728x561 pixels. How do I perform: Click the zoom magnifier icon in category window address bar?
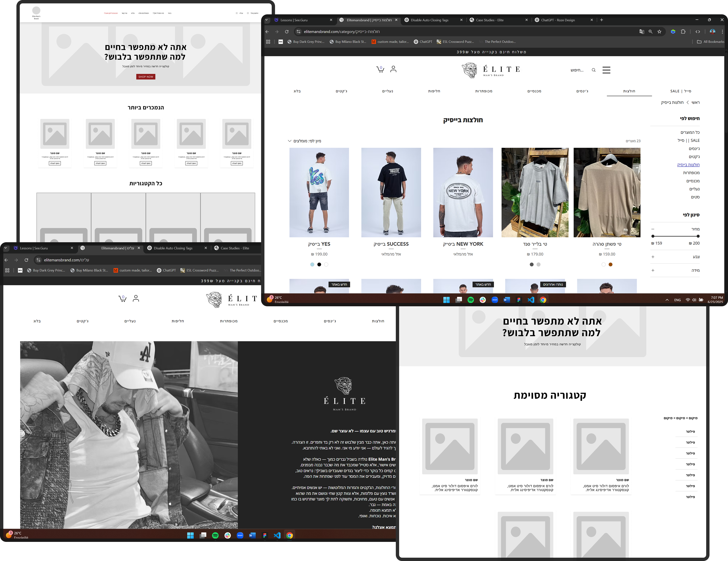[x=650, y=32]
